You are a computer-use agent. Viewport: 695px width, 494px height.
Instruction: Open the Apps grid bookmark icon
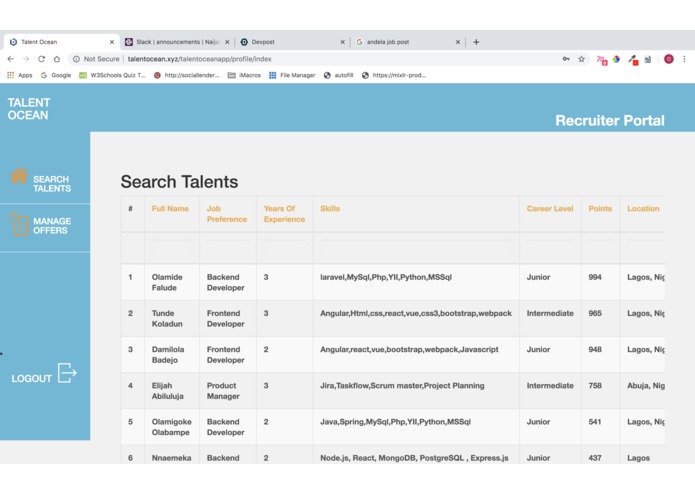point(11,75)
